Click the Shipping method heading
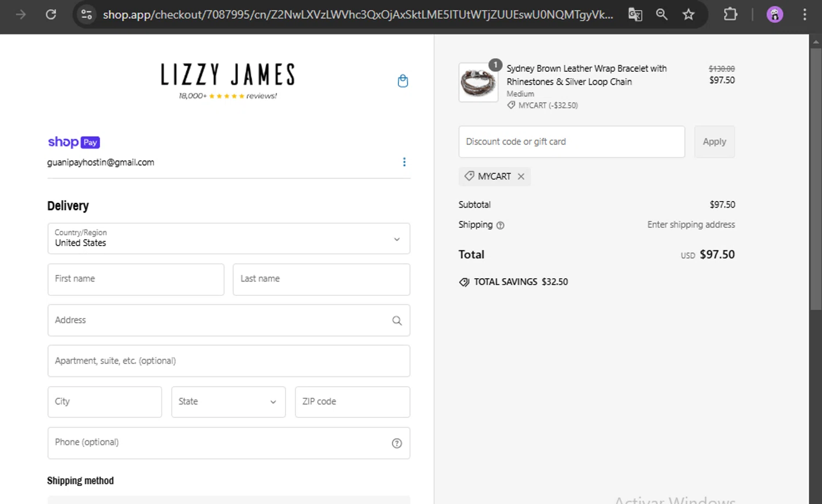The height and width of the screenshot is (504, 822). pyautogui.click(x=81, y=481)
